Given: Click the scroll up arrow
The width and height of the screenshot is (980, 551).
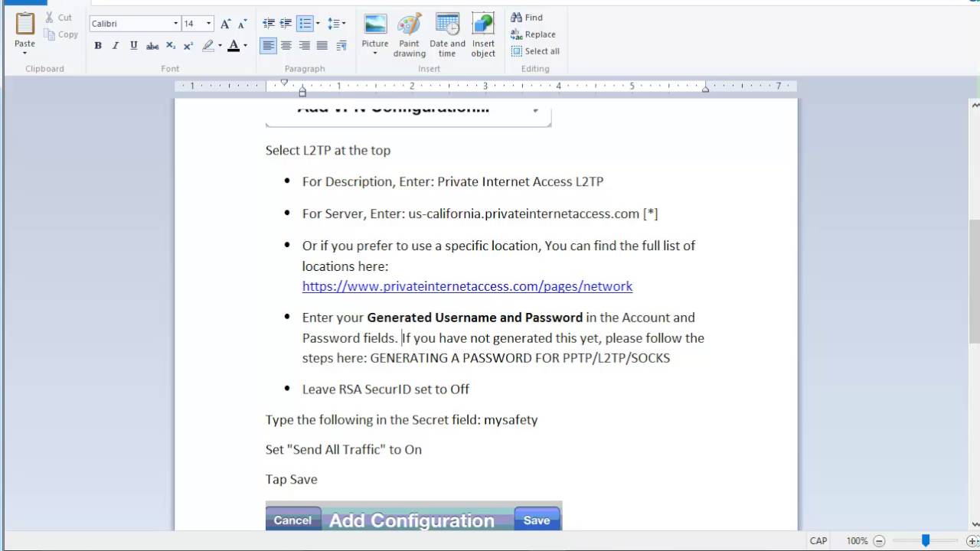Looking at the screenshot, I should coord(974,105).
